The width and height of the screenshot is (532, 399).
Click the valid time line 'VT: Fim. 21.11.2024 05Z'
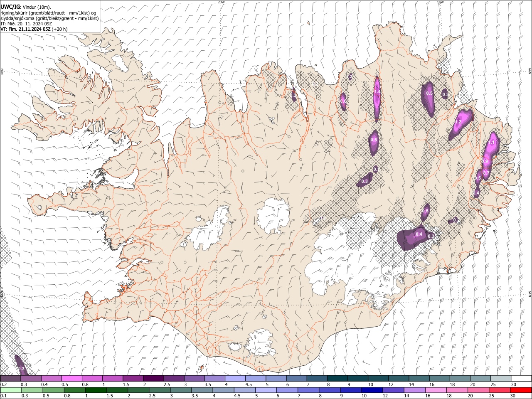pos(26,29)
